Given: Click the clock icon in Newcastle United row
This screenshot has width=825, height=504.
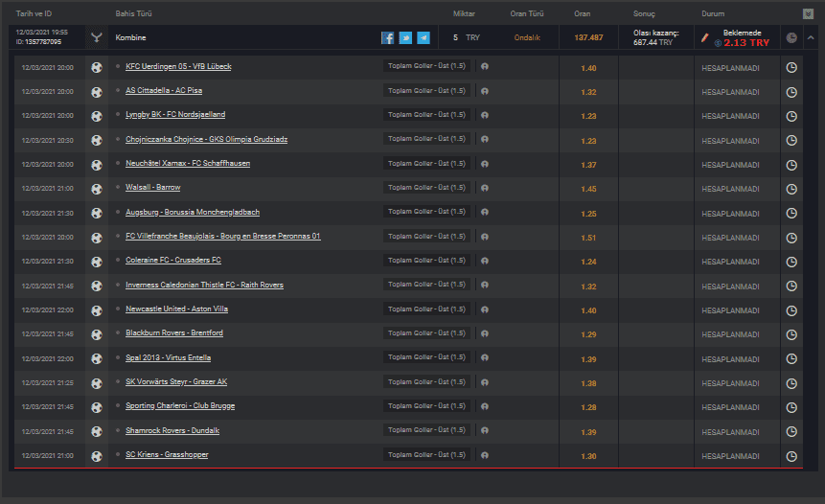Looking at the screenshot, I should [791, 310].
